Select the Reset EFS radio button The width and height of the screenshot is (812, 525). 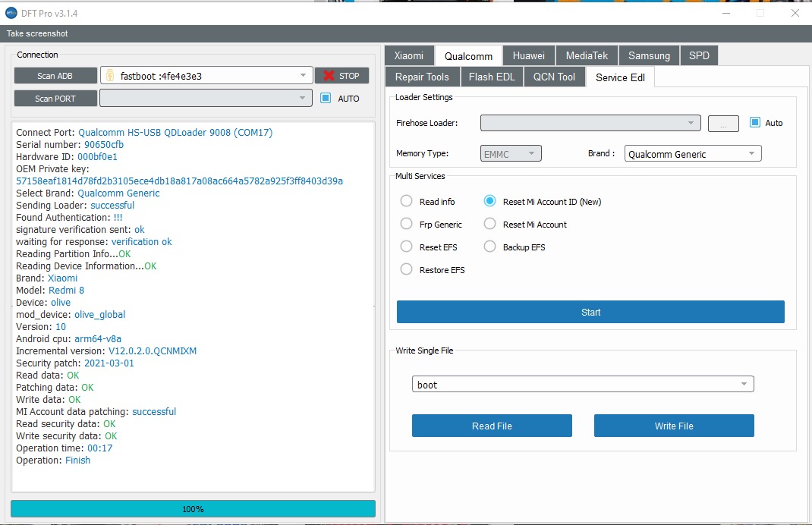coord(407,247)
